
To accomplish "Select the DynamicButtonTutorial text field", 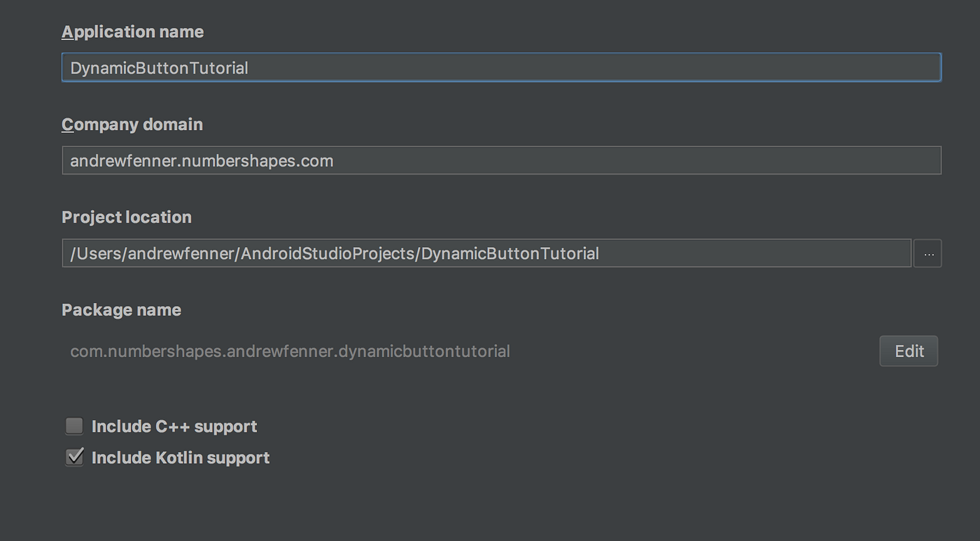I will pyautogui.click(x=500, y=67).
